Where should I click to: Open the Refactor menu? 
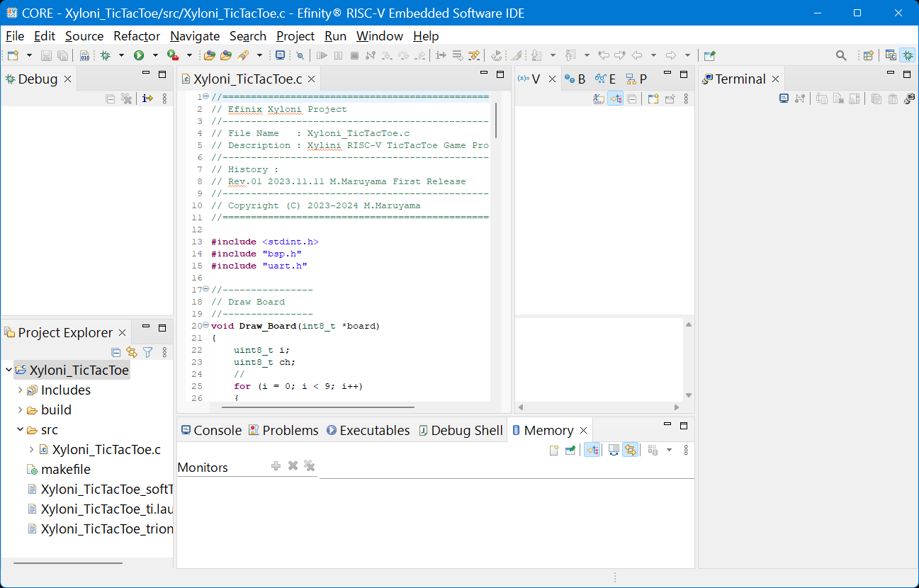point(137,36)
